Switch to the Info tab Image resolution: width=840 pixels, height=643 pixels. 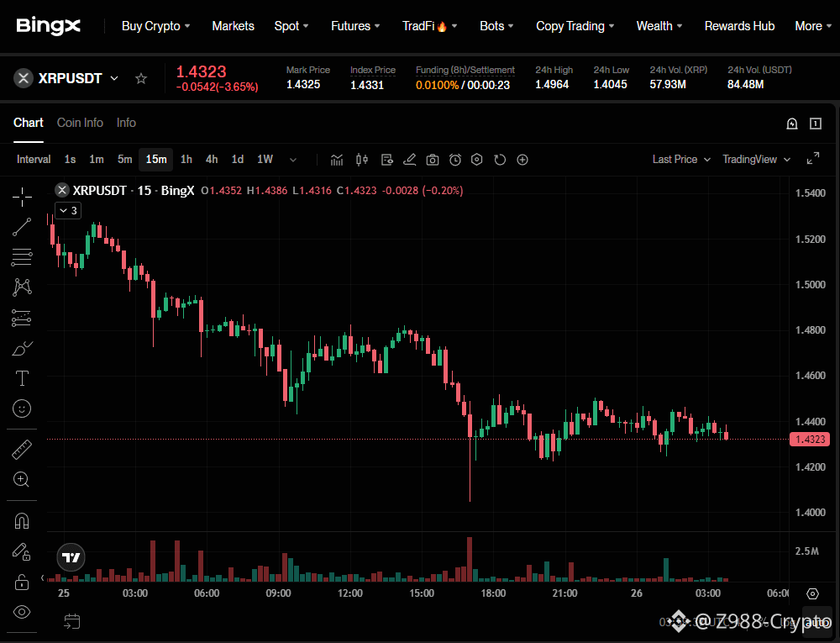[127, 123]
